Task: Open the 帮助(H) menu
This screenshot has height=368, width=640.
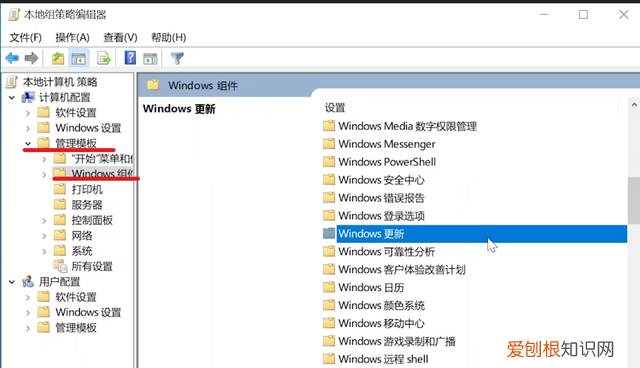Action: [169, 38]
